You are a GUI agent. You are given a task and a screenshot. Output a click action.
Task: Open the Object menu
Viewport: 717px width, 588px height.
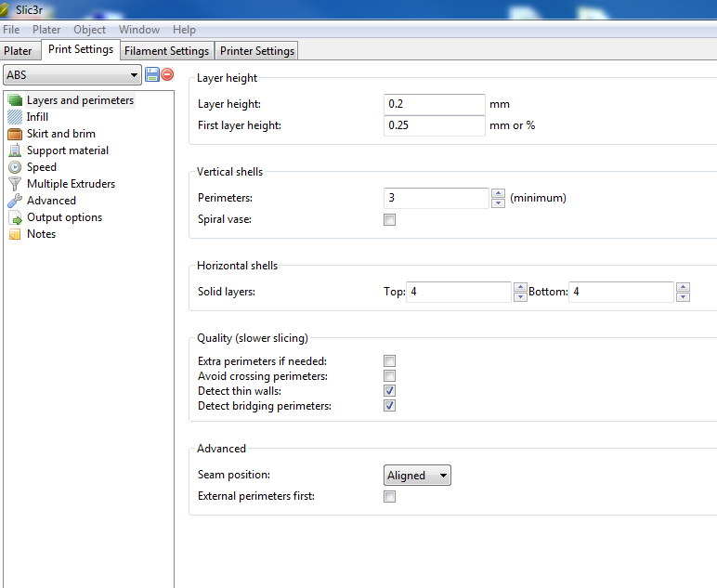tap(89, 30)
